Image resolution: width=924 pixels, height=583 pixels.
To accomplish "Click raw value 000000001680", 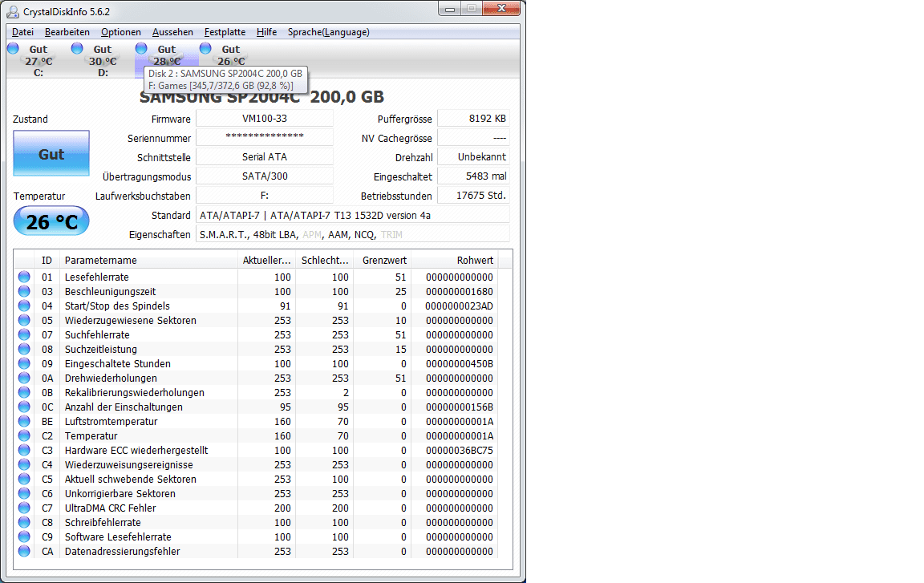I will click(459, 291).
